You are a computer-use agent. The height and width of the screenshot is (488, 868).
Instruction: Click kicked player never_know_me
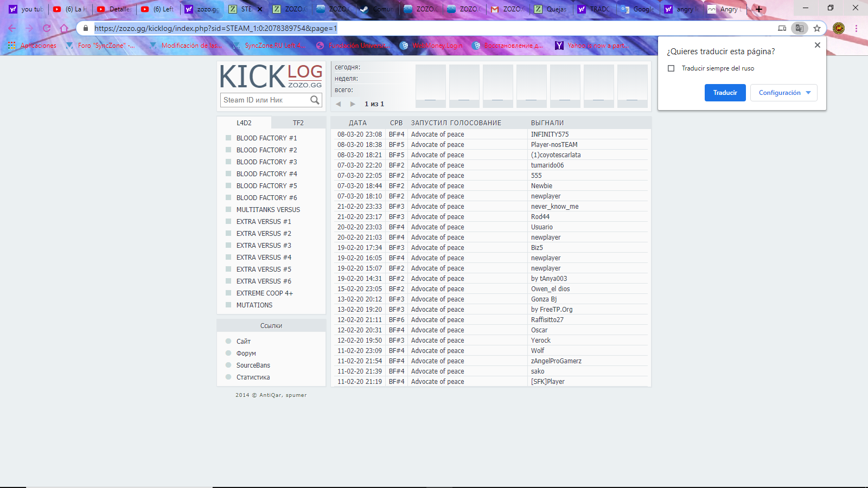click(555, 207)
